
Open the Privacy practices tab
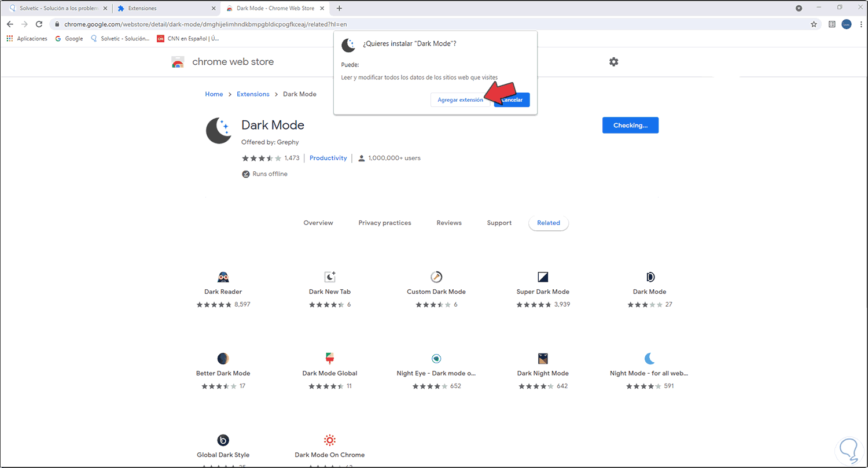[x=385, y=223]
